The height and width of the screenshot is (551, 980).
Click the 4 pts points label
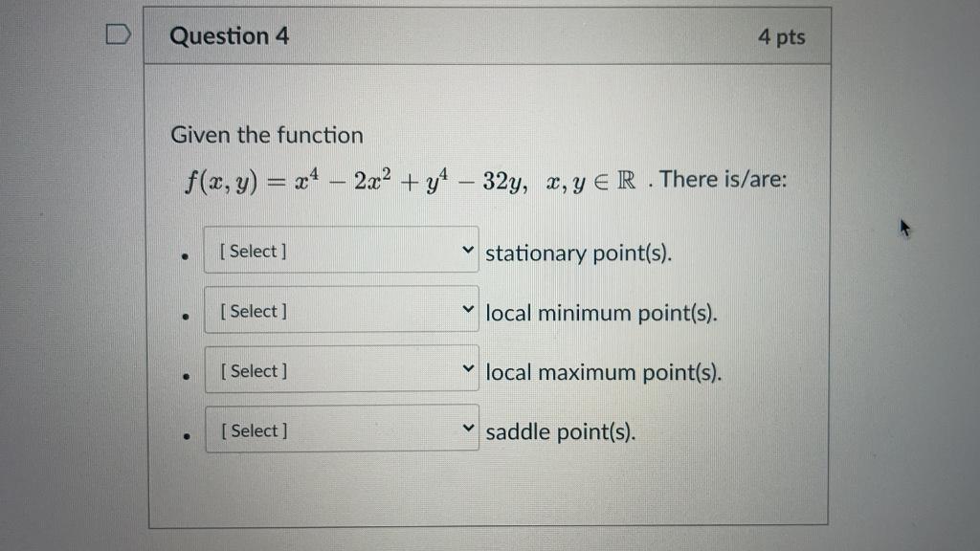(x=783, y=36)
